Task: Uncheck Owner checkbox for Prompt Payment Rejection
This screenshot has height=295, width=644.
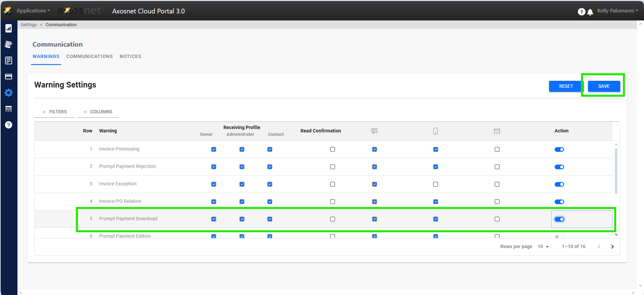Action: [x=214, y=167]
